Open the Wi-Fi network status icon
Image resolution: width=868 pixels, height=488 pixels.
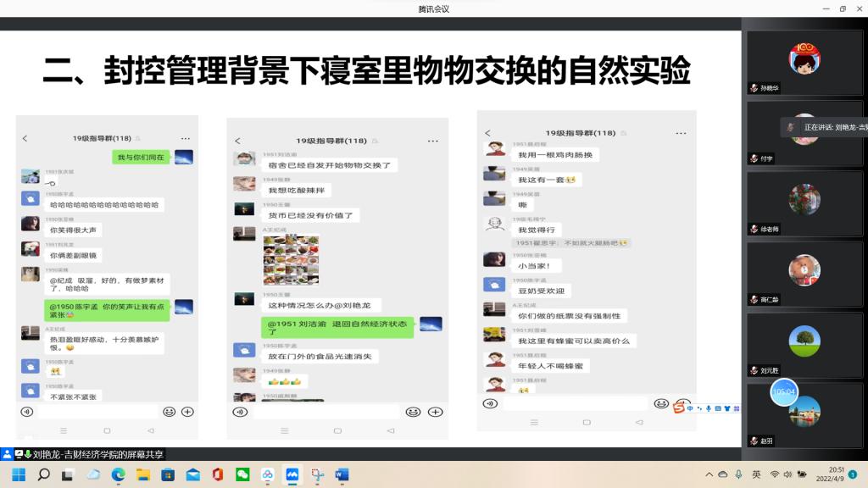(774, 474)
